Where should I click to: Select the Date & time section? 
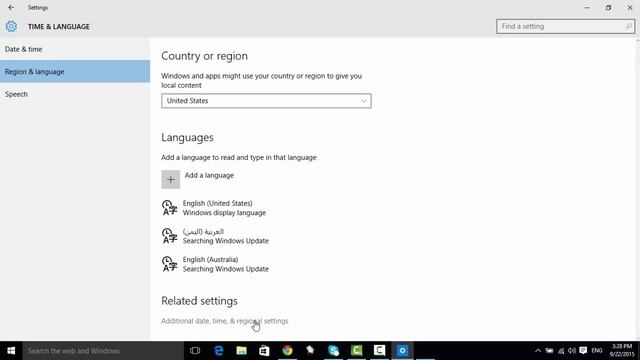point(75,49)
